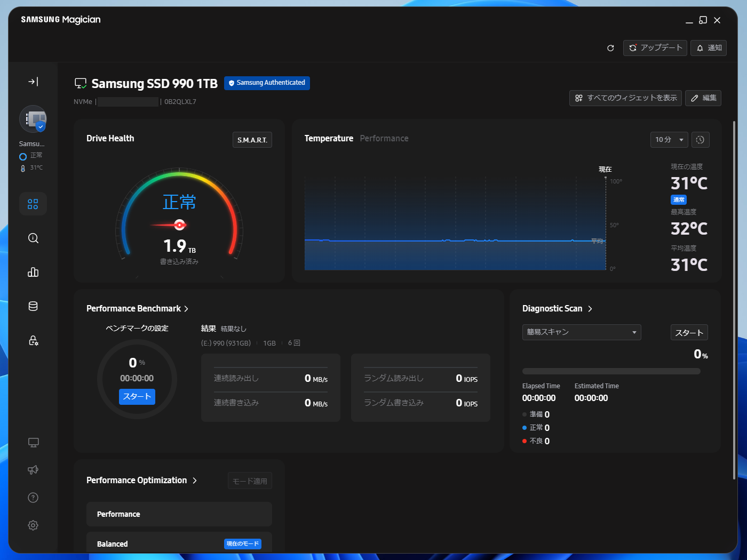Open the Diagnostic Scan magnifier icon in the sidebar
747x560 pixels.
(33, 238)
